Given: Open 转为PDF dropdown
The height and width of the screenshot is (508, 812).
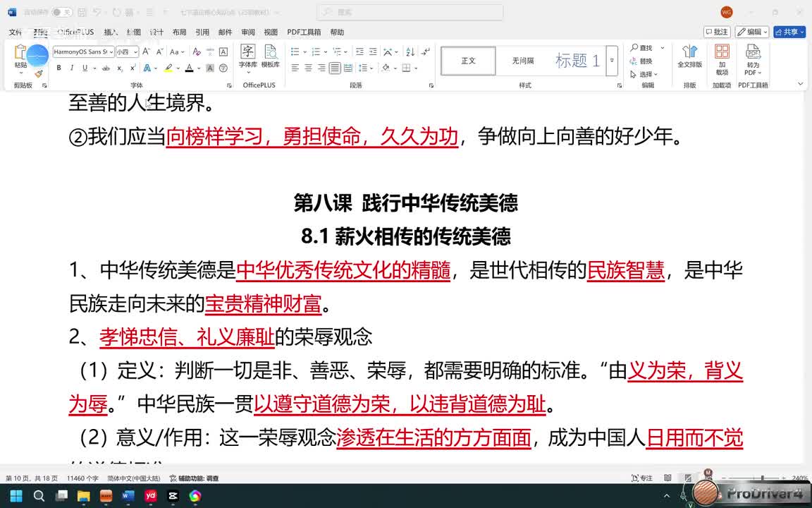Looking at the screenshot, I should tap(753, 59).
